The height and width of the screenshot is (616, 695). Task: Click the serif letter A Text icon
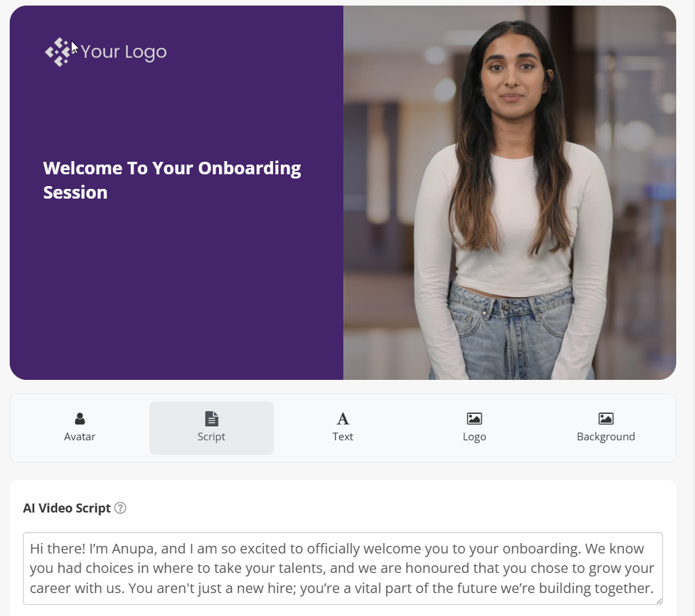(x=343, y=419)
